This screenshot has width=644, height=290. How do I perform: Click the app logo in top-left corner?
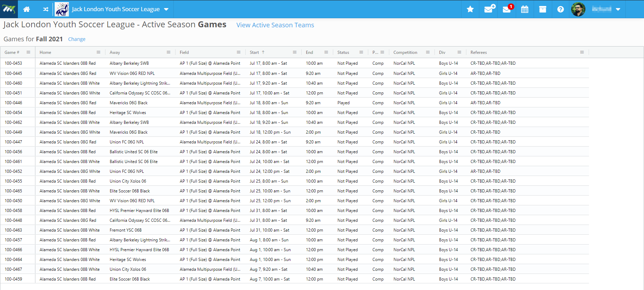[9, 9]
